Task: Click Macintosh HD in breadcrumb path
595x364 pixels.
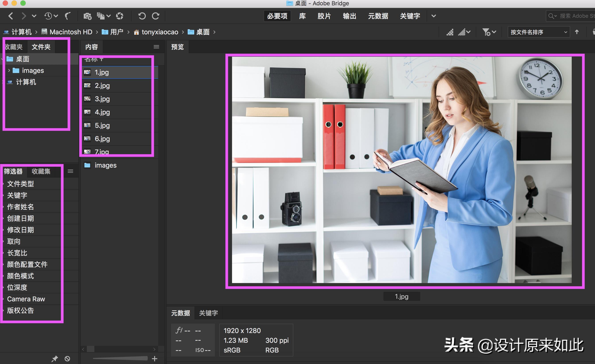Action: tap(71, 32)
